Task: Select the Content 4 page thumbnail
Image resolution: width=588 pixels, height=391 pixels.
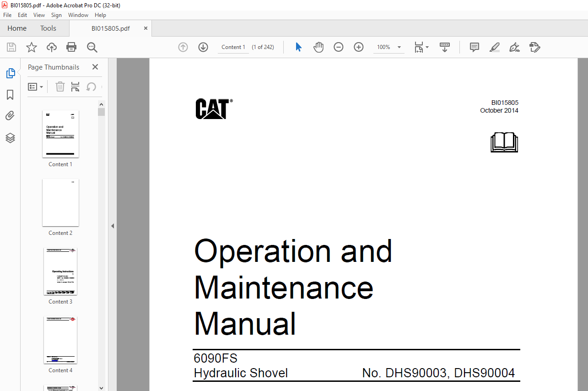Action: [60, 340]
